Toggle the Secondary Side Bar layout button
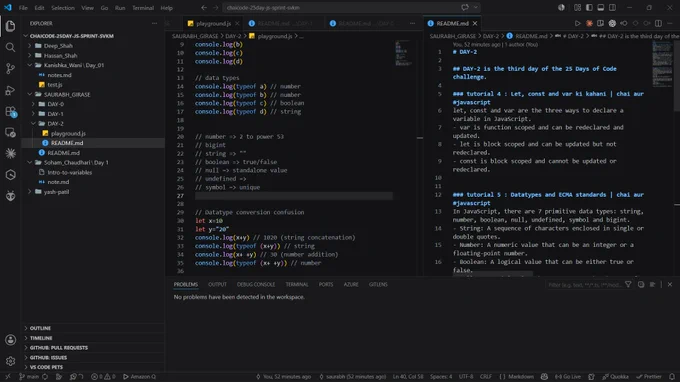This screenshot has height=382, width=680. click(612, 7)
